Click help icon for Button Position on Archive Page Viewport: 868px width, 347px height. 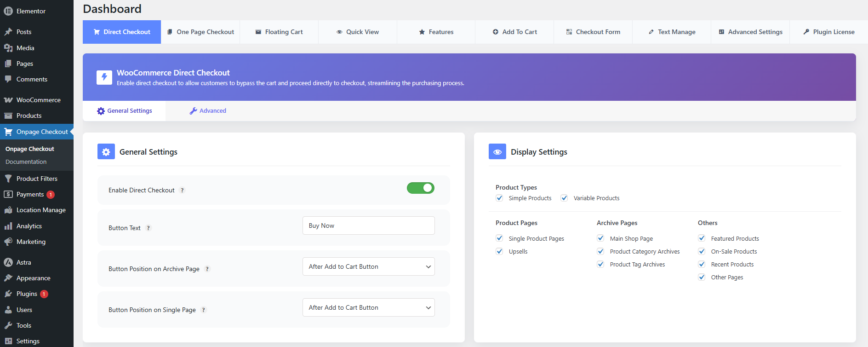(207, 269)
